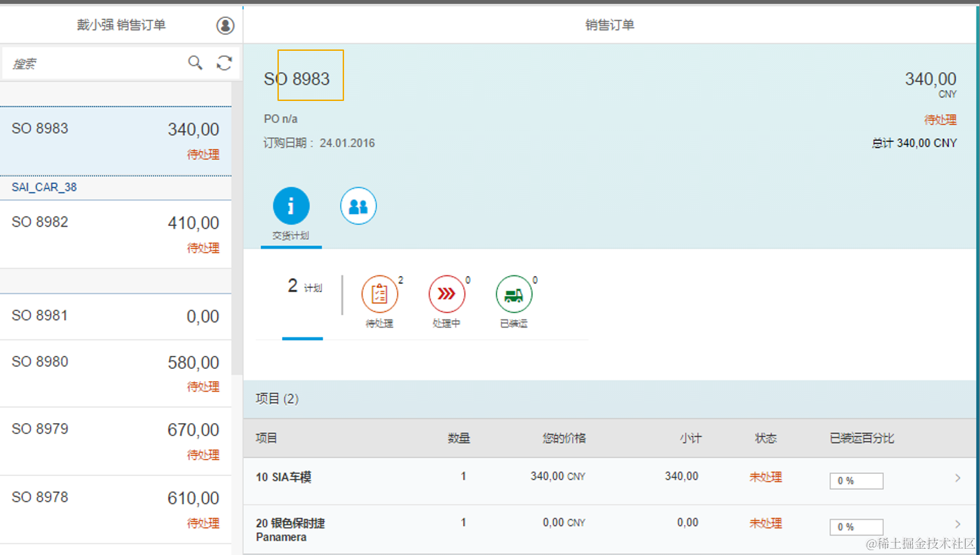Click the 总计 340,00 CNY total
The width and height of the screenshot is (980, 555).
point(914,144)
